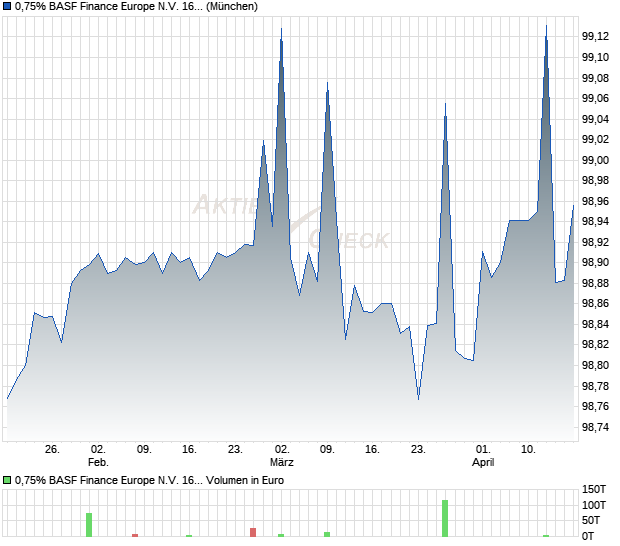Click the y-axis label 98,84

(x=595, y=324)
